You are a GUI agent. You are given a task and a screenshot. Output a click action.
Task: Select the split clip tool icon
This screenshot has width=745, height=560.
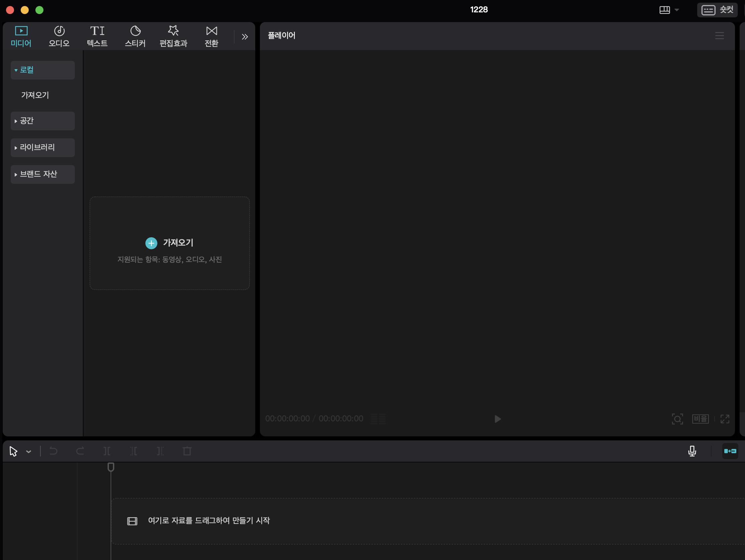(x=107, y=451)
